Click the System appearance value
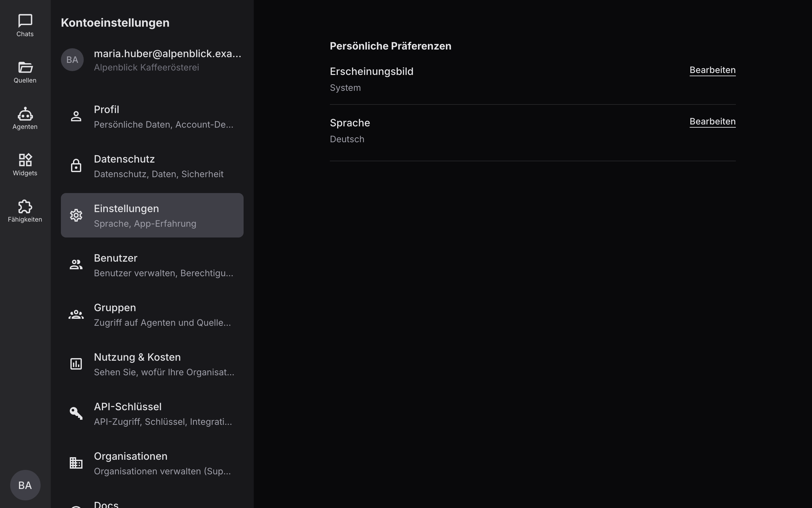The height and width of the screenshot is (508, 812). 345,88
